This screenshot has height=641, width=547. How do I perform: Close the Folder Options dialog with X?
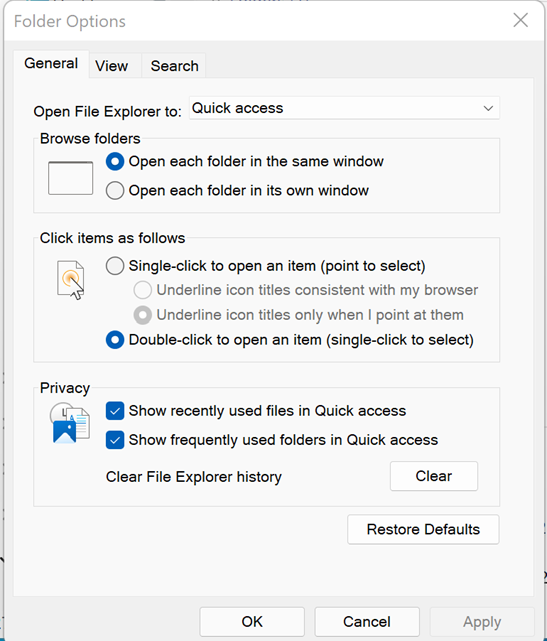pos(520,20)
